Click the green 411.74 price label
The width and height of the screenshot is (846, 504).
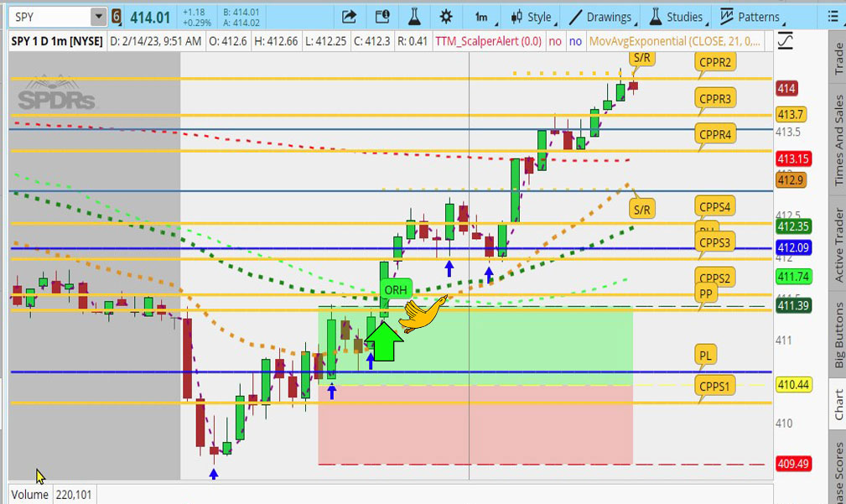pos(793,277)
